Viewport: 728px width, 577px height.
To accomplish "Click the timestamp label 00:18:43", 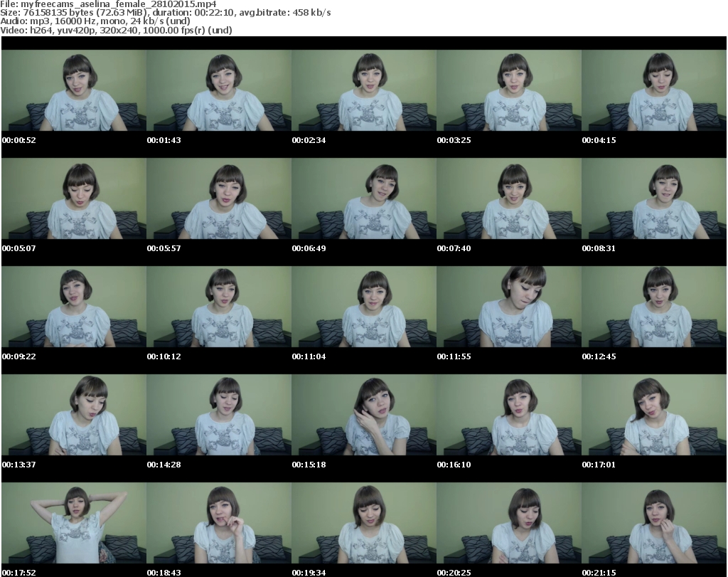I will coord(164,573).
